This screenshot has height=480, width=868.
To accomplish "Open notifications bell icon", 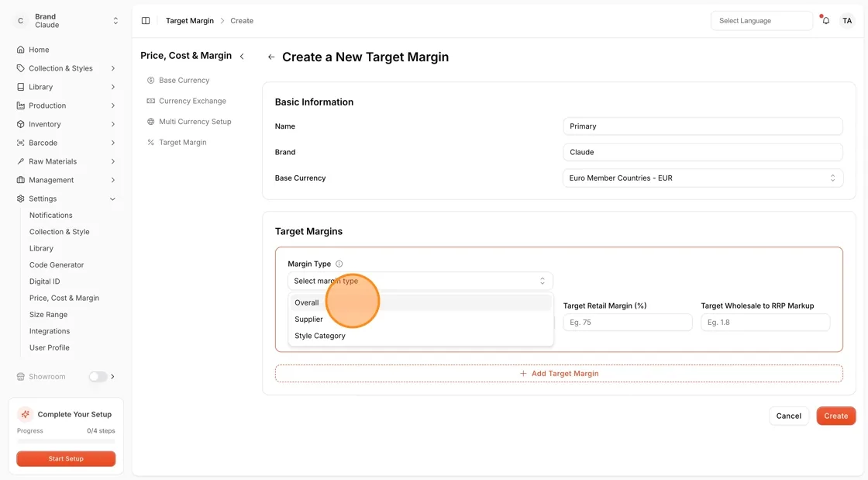I will [x=825, y=20].
